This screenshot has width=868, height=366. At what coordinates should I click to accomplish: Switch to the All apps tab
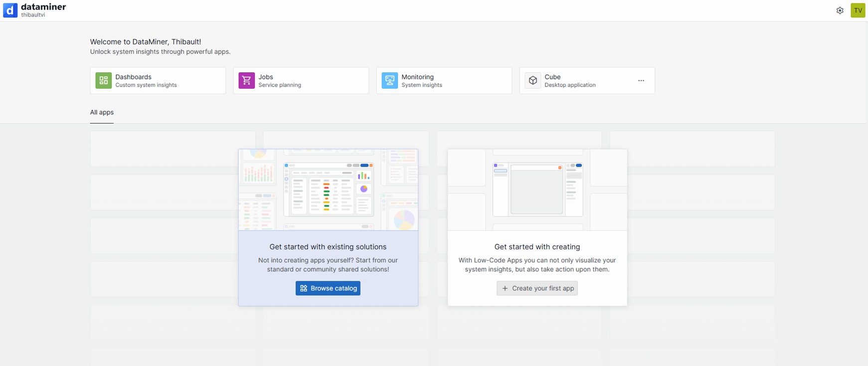[x=102, y=113]
